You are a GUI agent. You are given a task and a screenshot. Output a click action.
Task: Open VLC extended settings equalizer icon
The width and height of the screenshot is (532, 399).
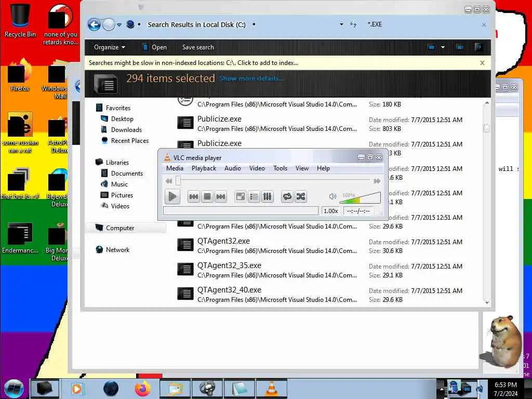coord(268,196)
